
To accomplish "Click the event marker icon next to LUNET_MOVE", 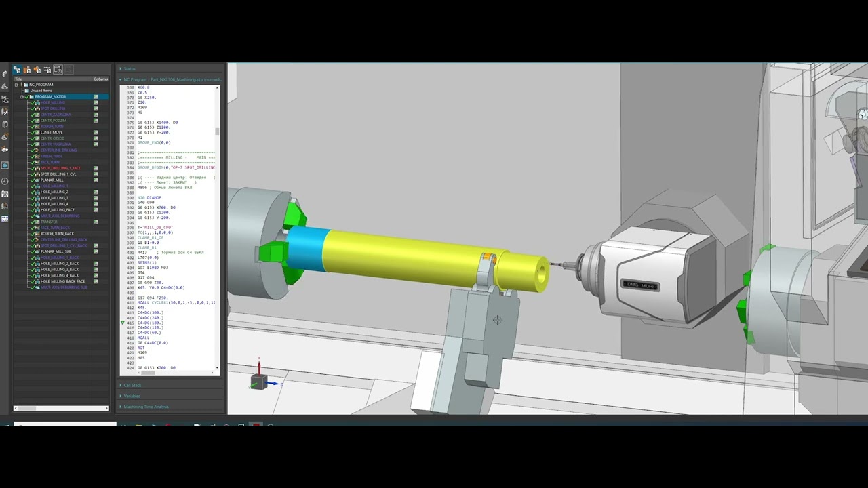I will point(96,132).
